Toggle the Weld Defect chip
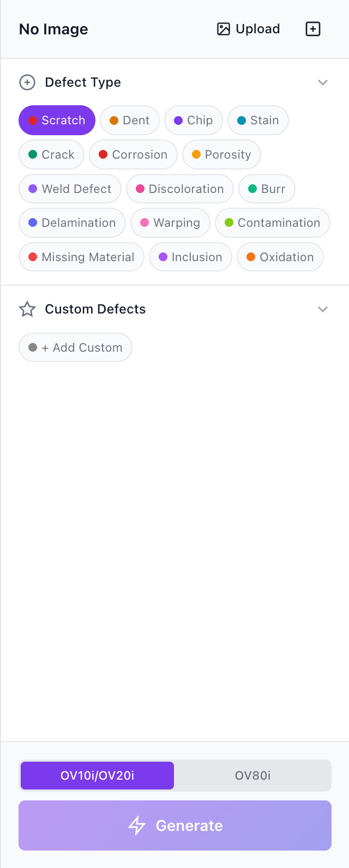Viewport: 349px width, 868px height. 70,189
